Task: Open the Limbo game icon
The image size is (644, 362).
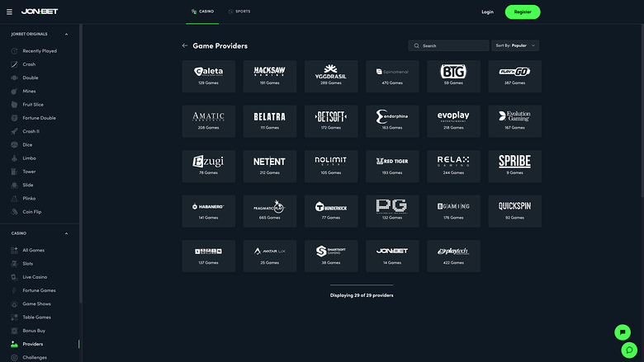Action: tap(14, 158)
